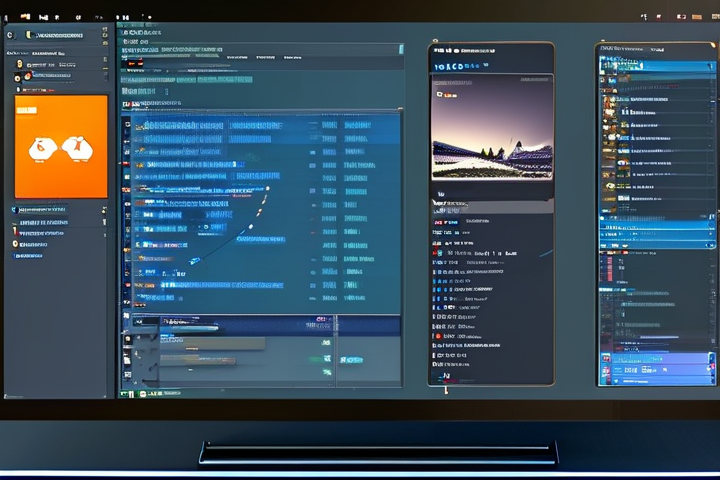720x480 pixels.
Task: Click the red dot icon in the middle panel list
Action: pyautogui.click(x=437, y=336)
